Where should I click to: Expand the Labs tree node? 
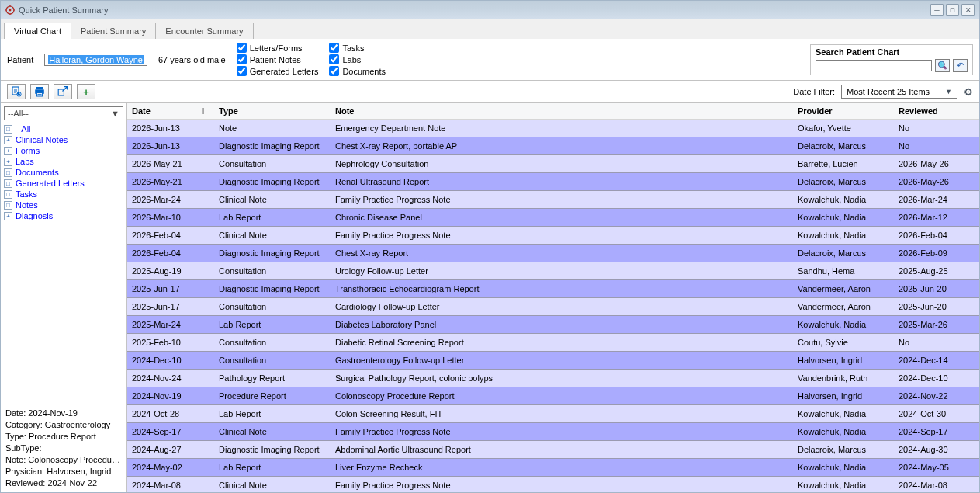(x=8, y=162)
